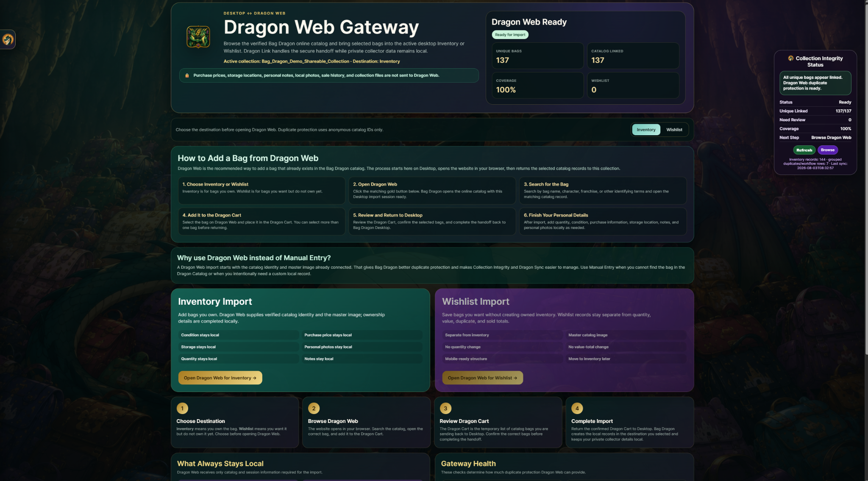The width and height of the screenshot is (868, 481).
Task: Click the Coverage 100% stat card
Action: tap(537, 85)
